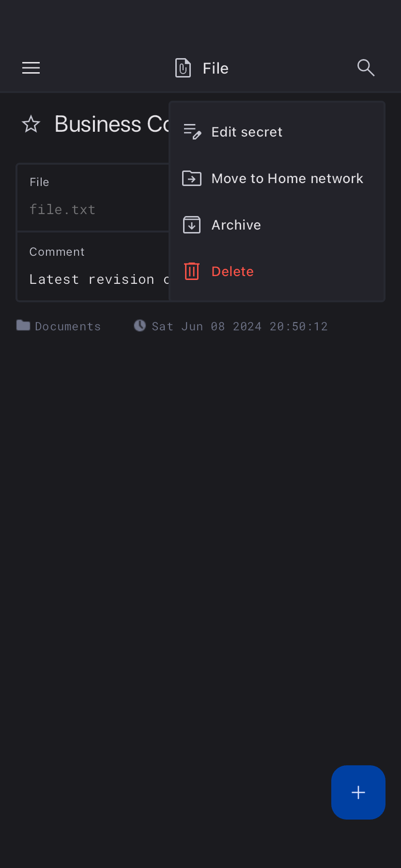The width and height of the screenshot is (401, 868).
Task: Click the Documents folder icon
Action: (23, 325)
